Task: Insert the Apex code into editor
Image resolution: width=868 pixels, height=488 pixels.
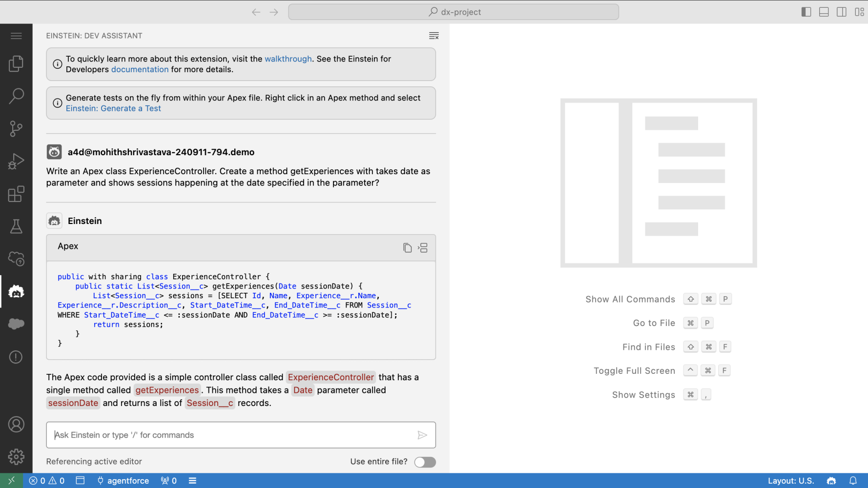Action: click(423, 248)
